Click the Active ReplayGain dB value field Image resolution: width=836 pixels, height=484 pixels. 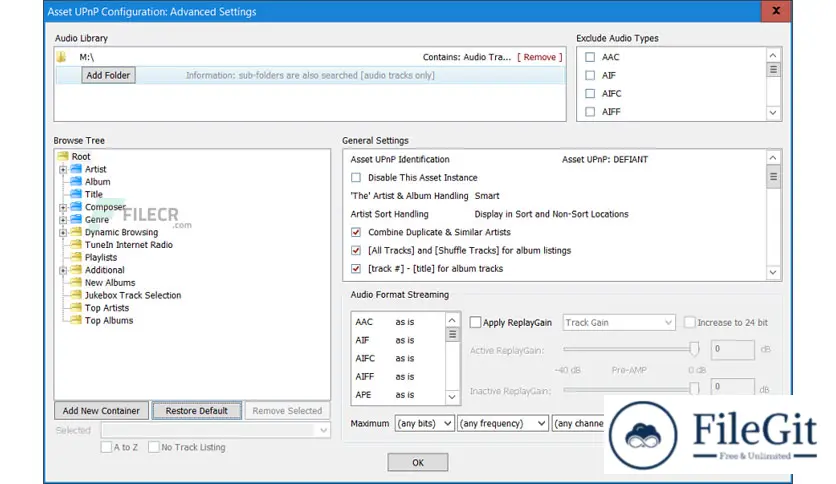point(732,350)
